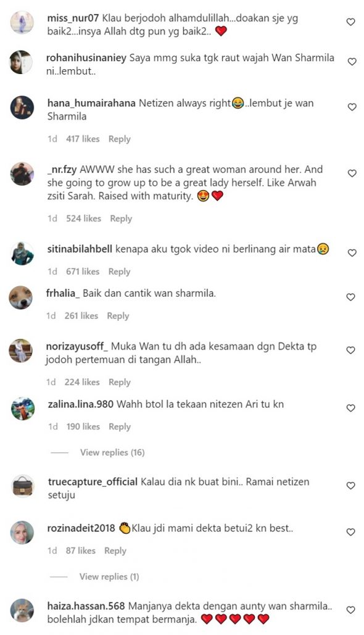Expand View replies (16)
This screenshot has width=364, height=635.
click(x=112, y=452)
